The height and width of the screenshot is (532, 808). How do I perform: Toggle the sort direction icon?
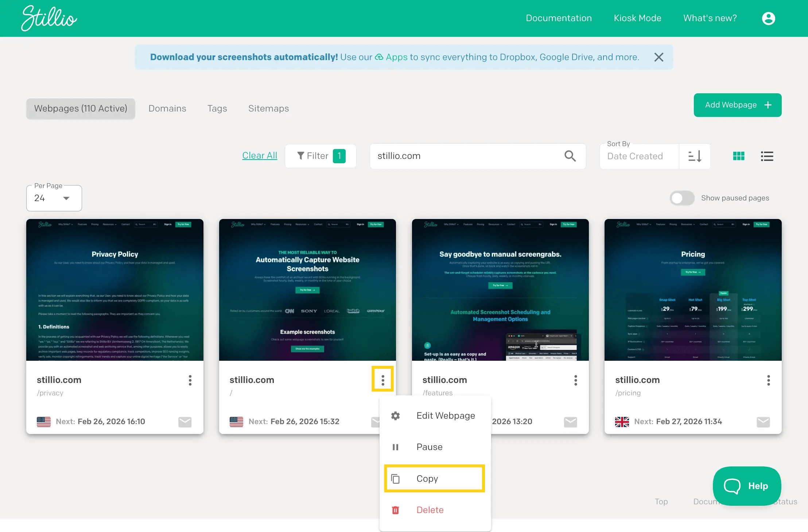[695, 156]
